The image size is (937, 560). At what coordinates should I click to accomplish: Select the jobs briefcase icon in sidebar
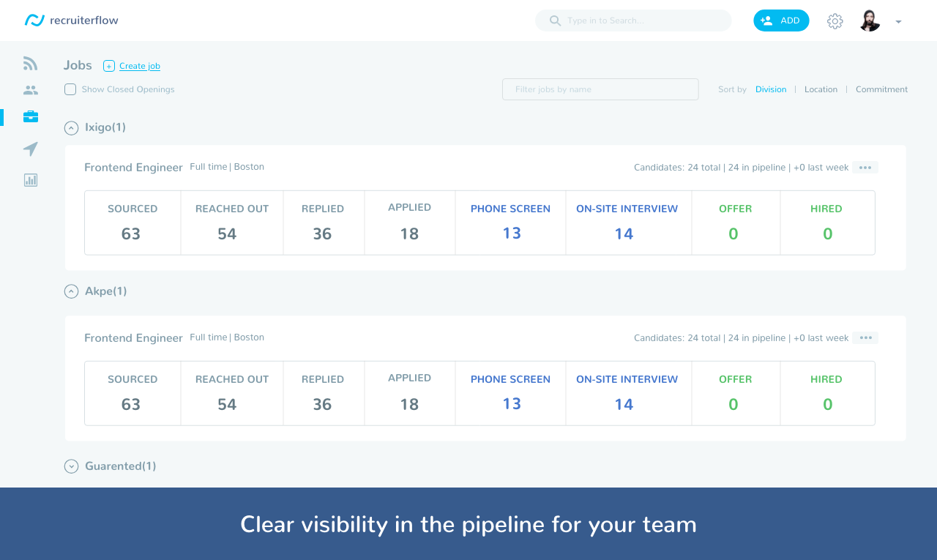(30, 116)
